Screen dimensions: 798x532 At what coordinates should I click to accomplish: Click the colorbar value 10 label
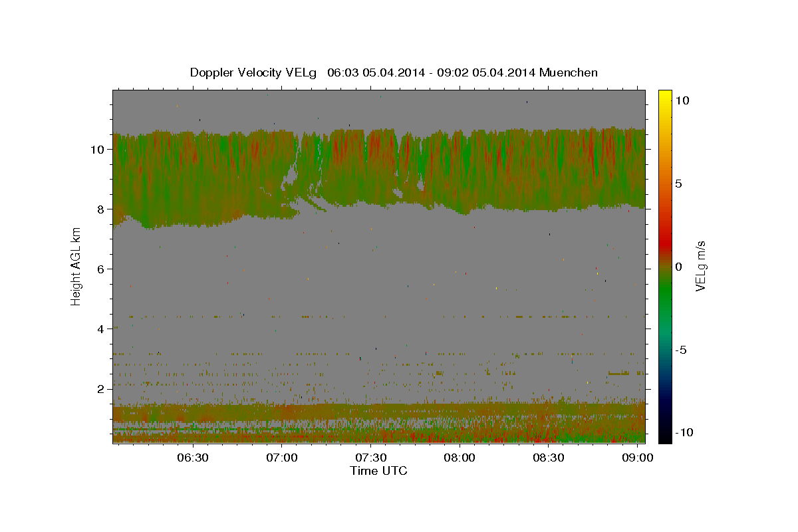point(682,100)
